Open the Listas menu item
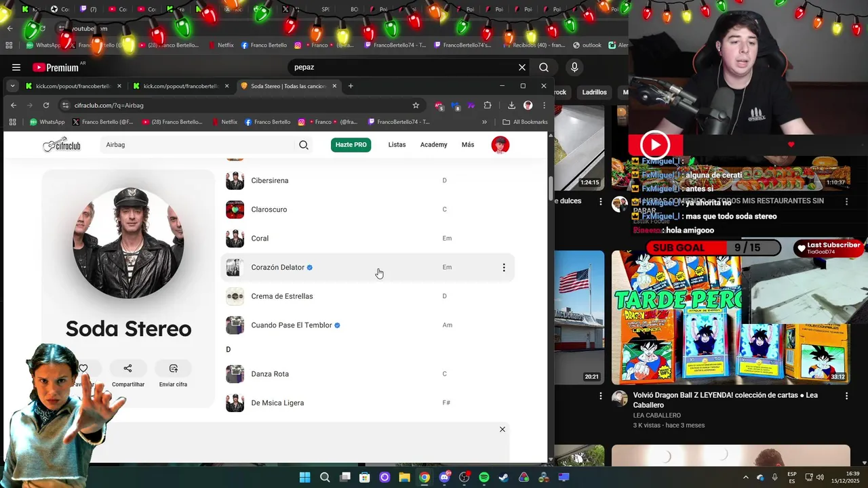 pos(397,144)
